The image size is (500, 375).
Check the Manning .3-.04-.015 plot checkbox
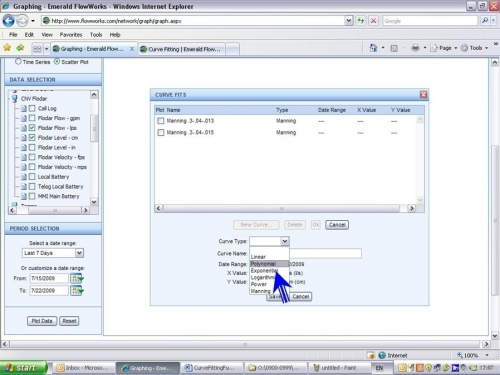point(161,132)
